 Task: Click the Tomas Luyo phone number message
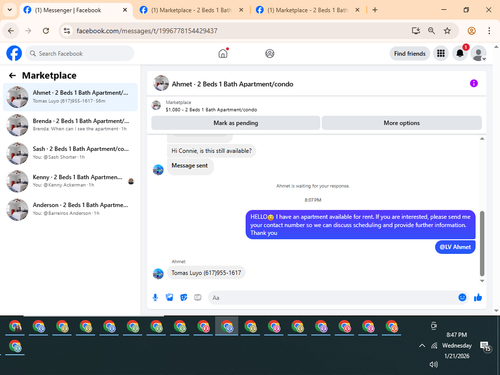[x=206, y=273]
